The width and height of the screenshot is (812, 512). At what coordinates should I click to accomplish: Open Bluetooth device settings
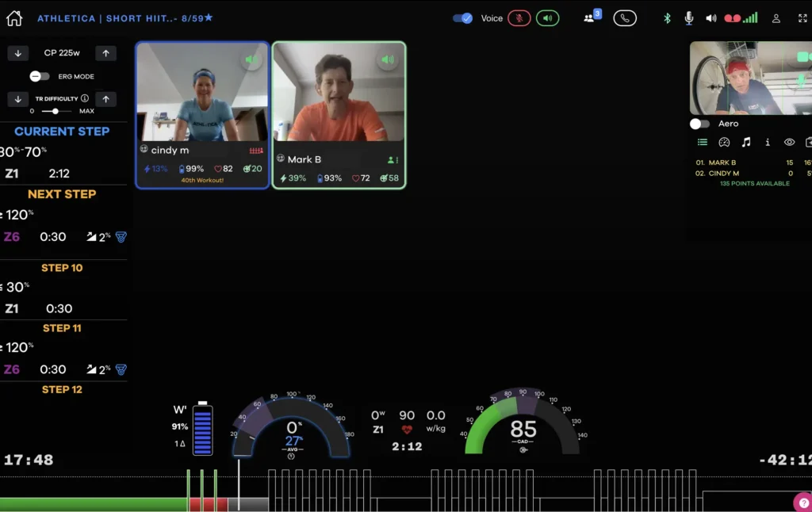click(667, 18)
